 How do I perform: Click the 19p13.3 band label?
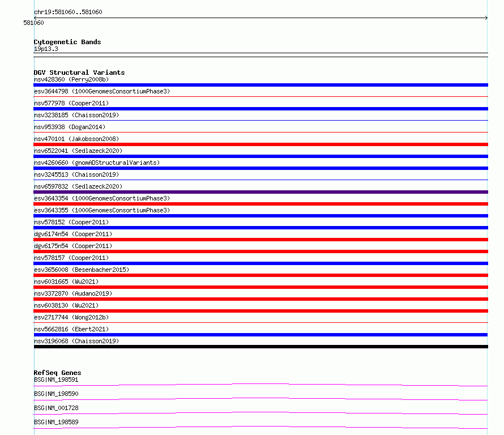coord(46,49)
